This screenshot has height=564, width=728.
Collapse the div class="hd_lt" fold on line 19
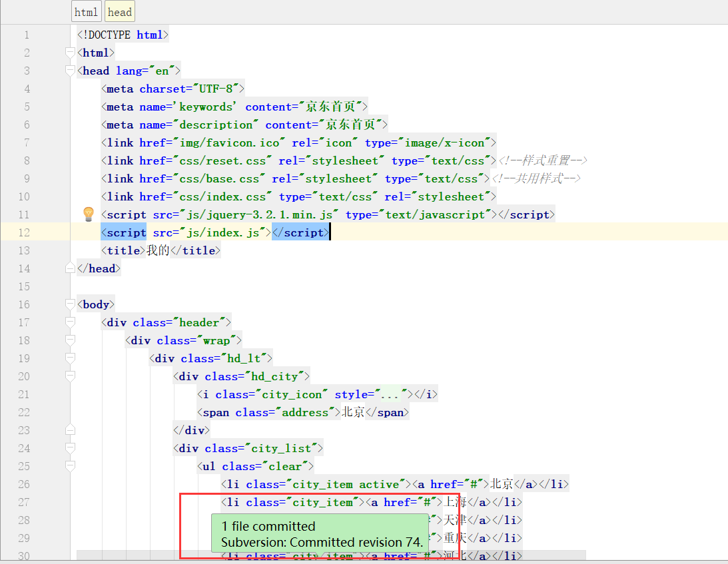tap(70, 358)
